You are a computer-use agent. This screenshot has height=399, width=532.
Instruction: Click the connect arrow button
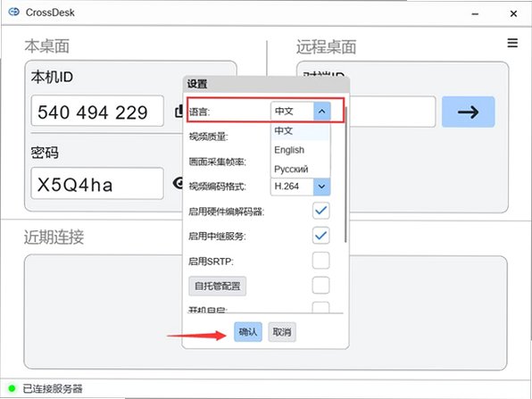468,112
